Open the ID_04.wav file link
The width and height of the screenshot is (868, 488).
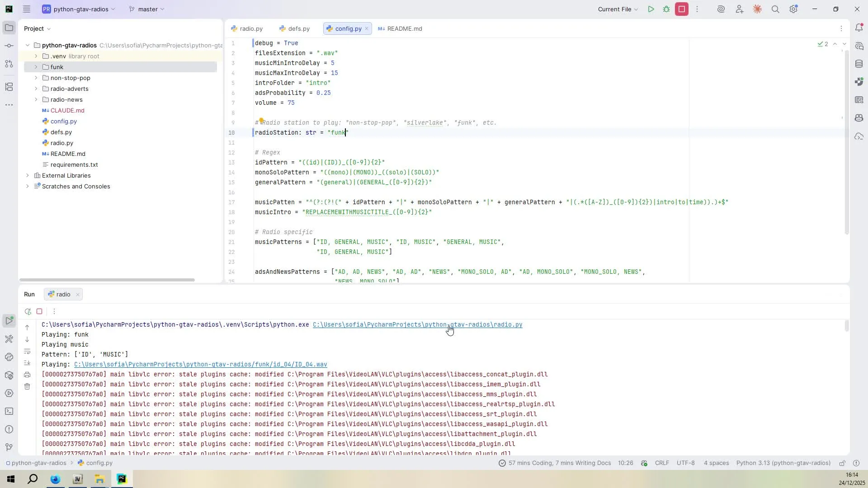pos(200,364)
